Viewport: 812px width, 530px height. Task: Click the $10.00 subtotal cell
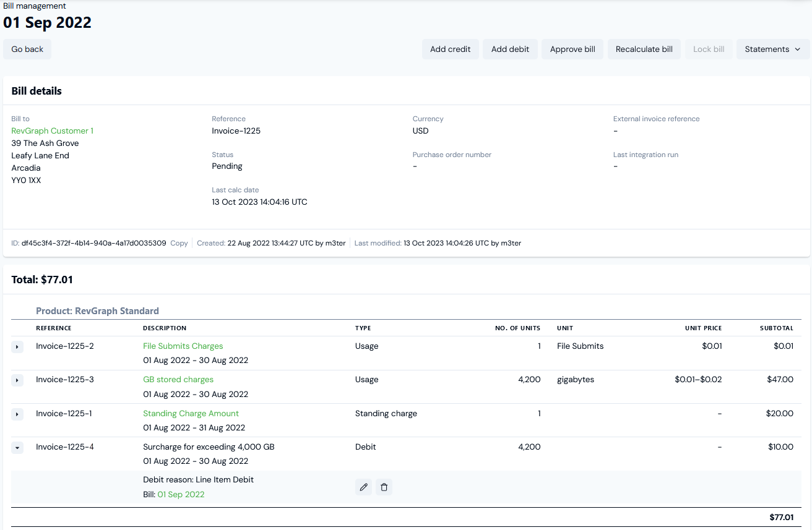point(780,447)
